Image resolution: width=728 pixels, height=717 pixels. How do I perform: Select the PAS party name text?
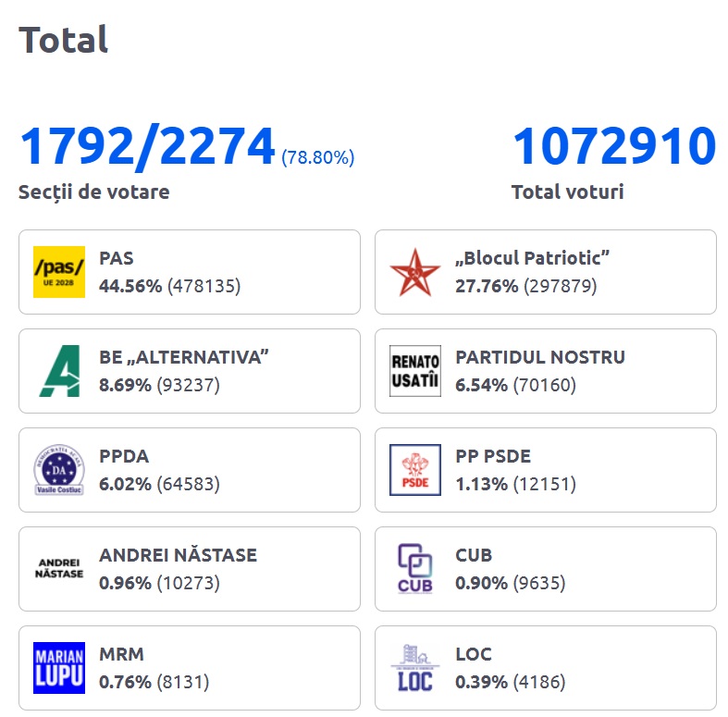(x=117, y=259)
